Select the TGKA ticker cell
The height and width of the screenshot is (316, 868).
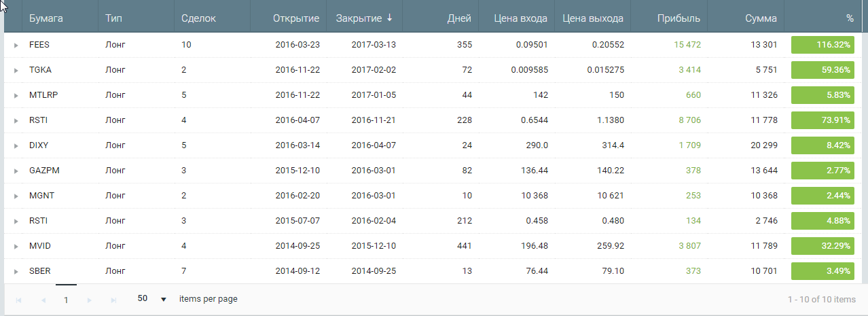click(x=40, y=70)
